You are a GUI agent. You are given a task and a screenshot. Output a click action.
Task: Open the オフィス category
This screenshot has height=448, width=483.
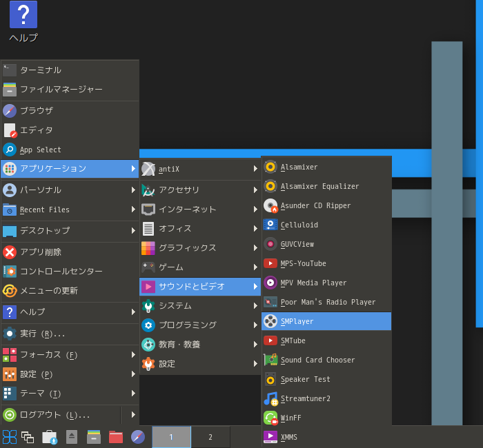(x=200, y=229)
